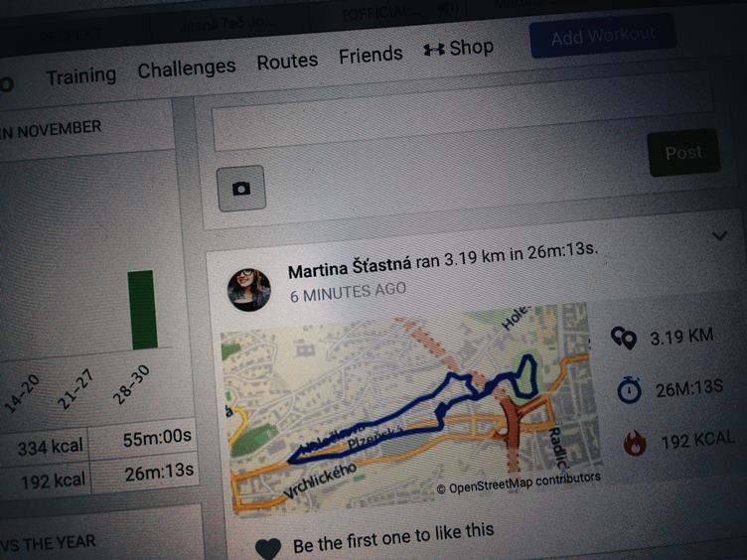Click the Under Armour Shop logo icon
Screen dimensions: 747x560
[434, 49]
